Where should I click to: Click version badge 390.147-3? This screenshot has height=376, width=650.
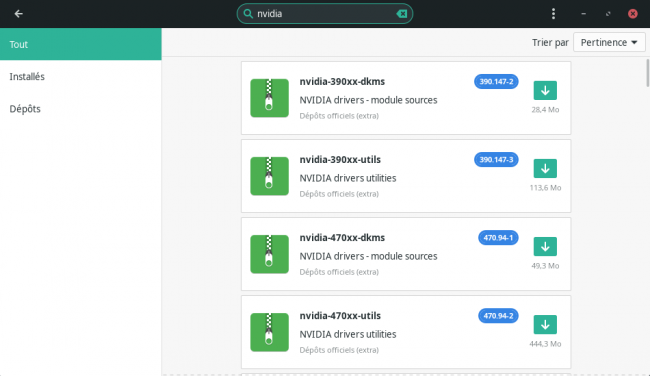click(x=496, y=160)
